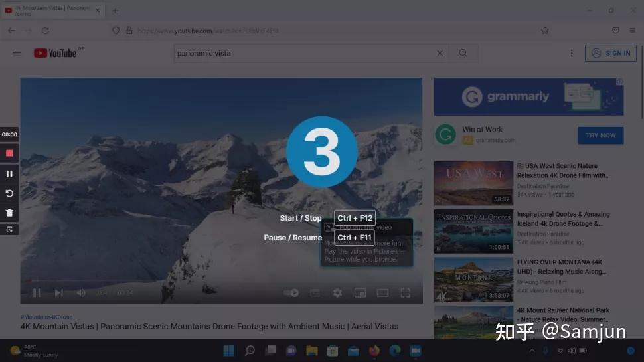644x362 pixels.
Task: Switch to the miniplayer
Action: click(361, 292)
